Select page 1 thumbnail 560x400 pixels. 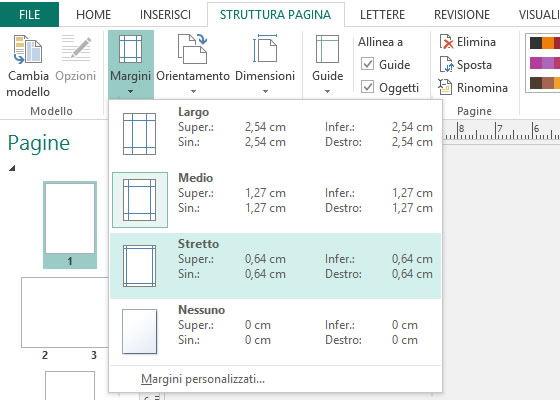coord(70,225)
